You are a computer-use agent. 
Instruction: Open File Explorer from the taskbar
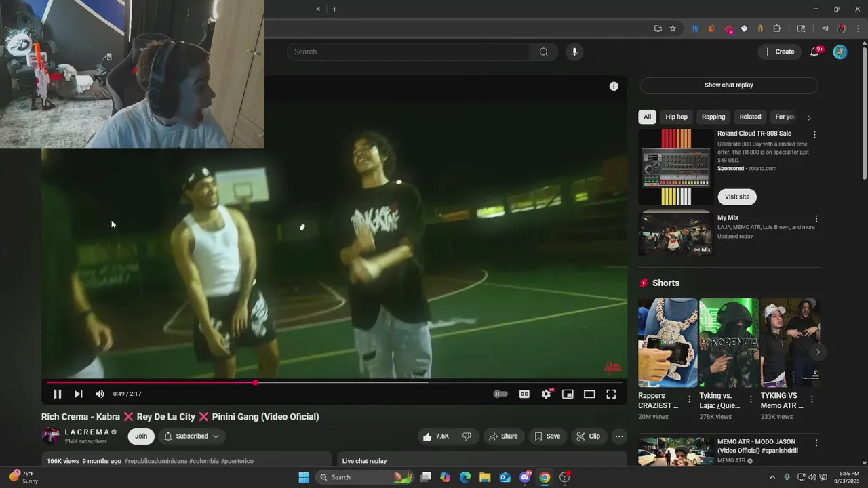(x=485, y=477)
